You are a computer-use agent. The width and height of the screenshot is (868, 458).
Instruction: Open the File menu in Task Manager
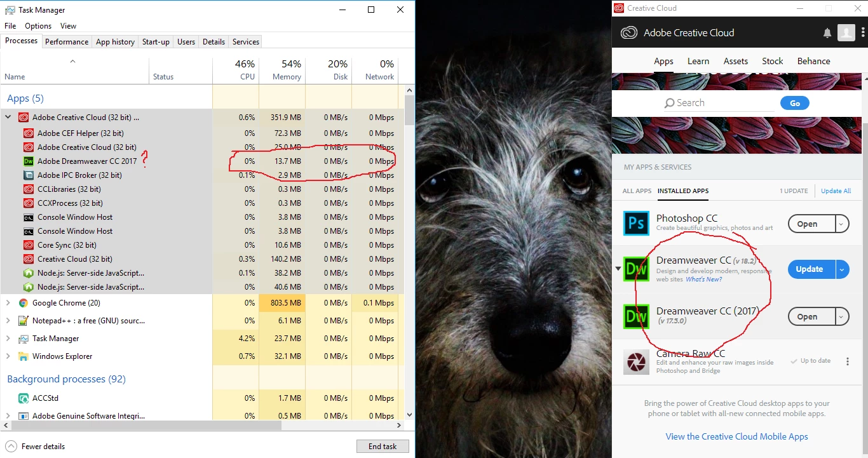coord(10,26)
